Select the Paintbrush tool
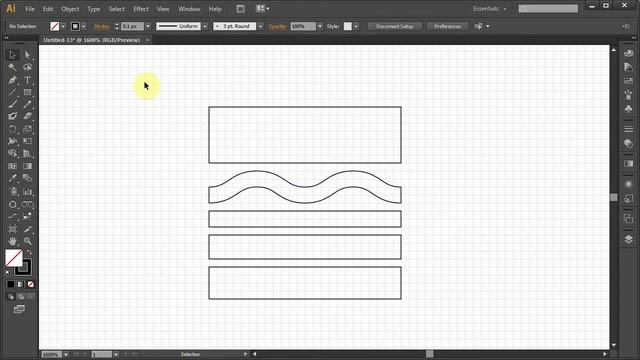Image resolution: width=640 pixels, height=360 pixels. [x=12, y=104]
